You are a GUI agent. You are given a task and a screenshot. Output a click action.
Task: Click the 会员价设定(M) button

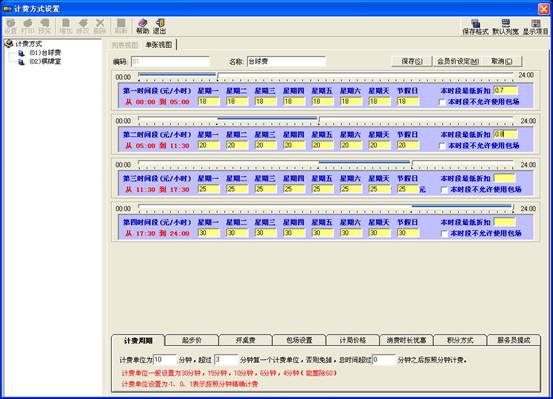point(458,61)
